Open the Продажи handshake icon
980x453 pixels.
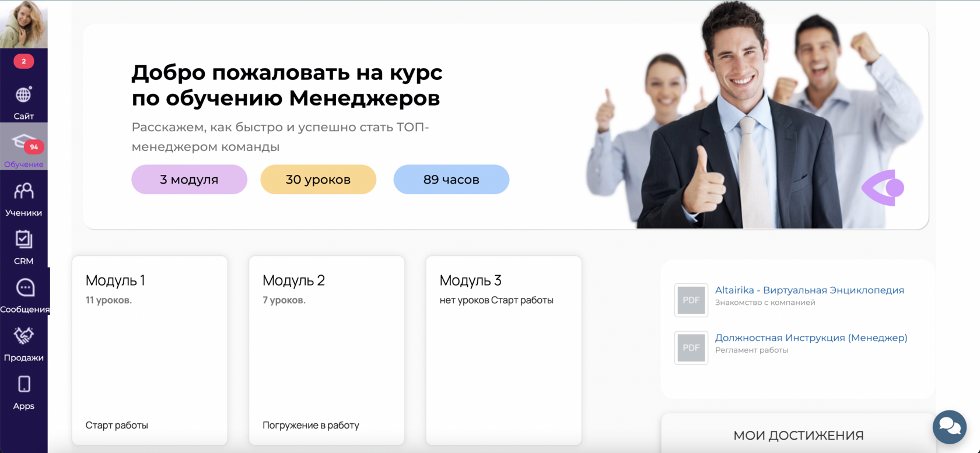point(23,335)
